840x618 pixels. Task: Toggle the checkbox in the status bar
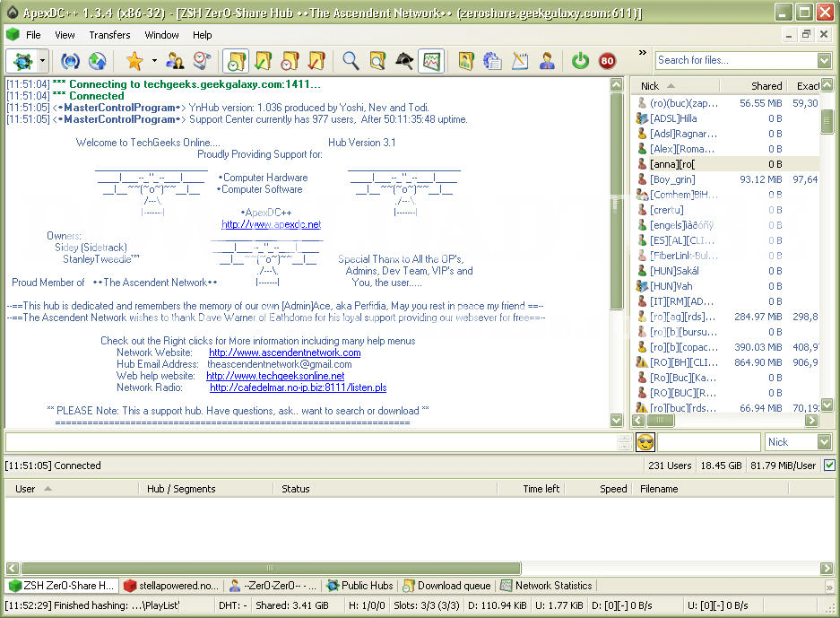(829, 465)
